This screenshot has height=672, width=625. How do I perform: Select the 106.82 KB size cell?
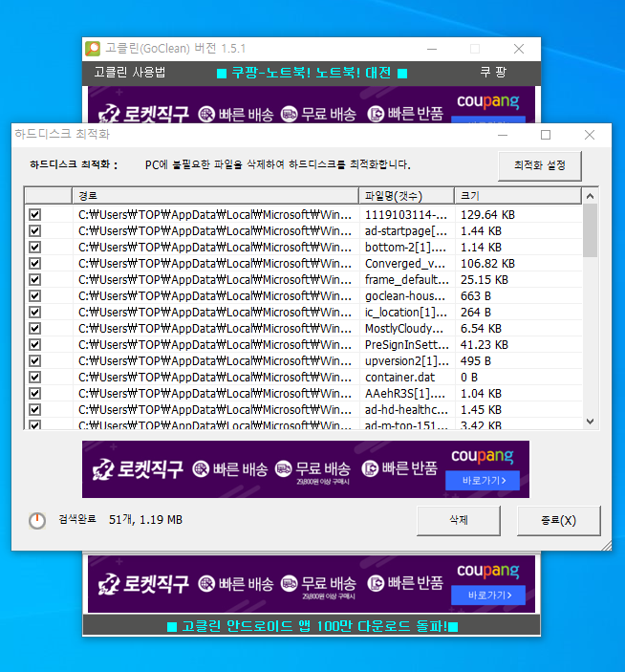487,263
